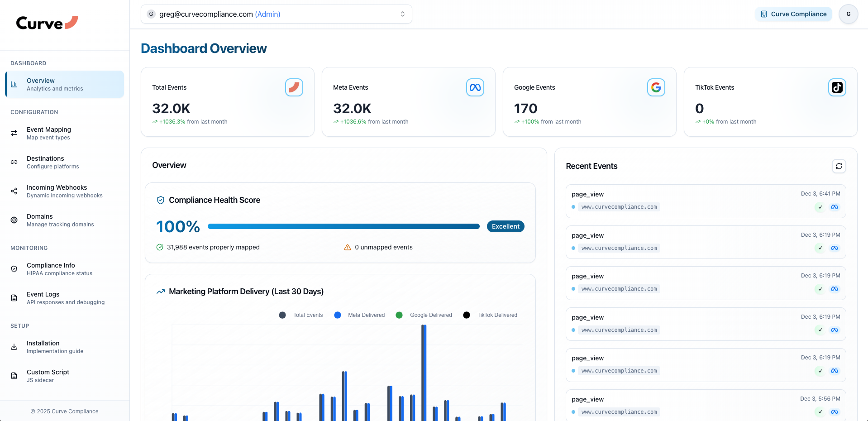Click the building icon in Curve Compliance button
Image resolution: width=868 pixels, height=421 pixels.
coord(764,14)
